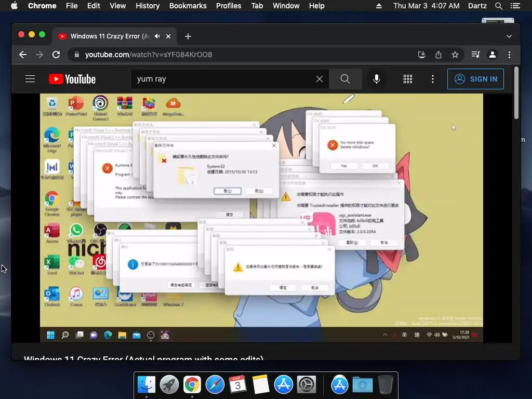Bookmark this page with the star
Viewport: 532px width, 399px height.
pyautogui.click(x=455, y=55)
